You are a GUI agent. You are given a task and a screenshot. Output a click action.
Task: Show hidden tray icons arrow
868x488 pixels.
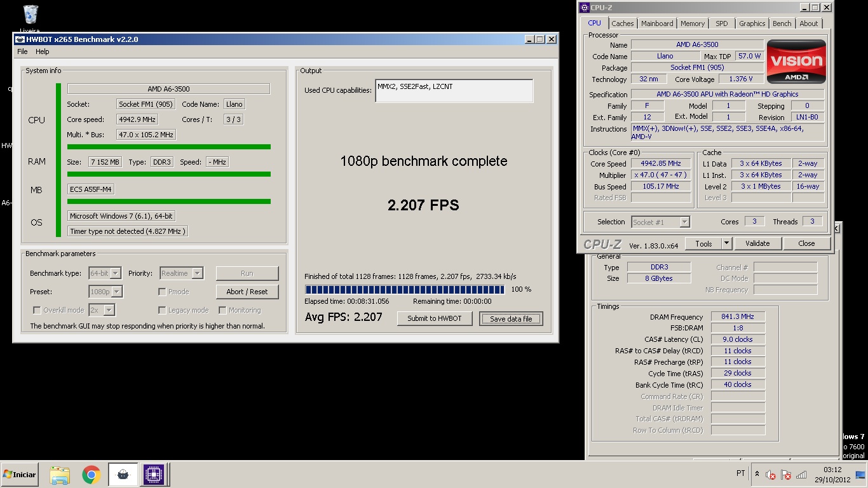[756, 474]
